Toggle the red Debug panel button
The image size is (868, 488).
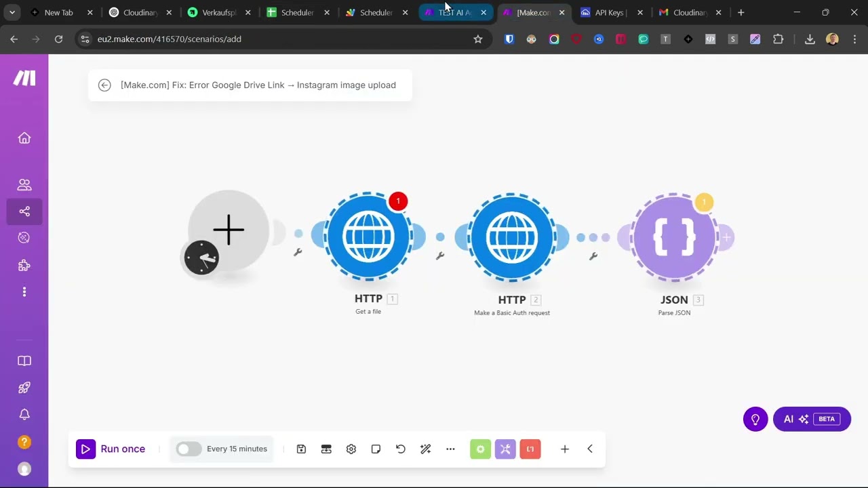[530, 449]
